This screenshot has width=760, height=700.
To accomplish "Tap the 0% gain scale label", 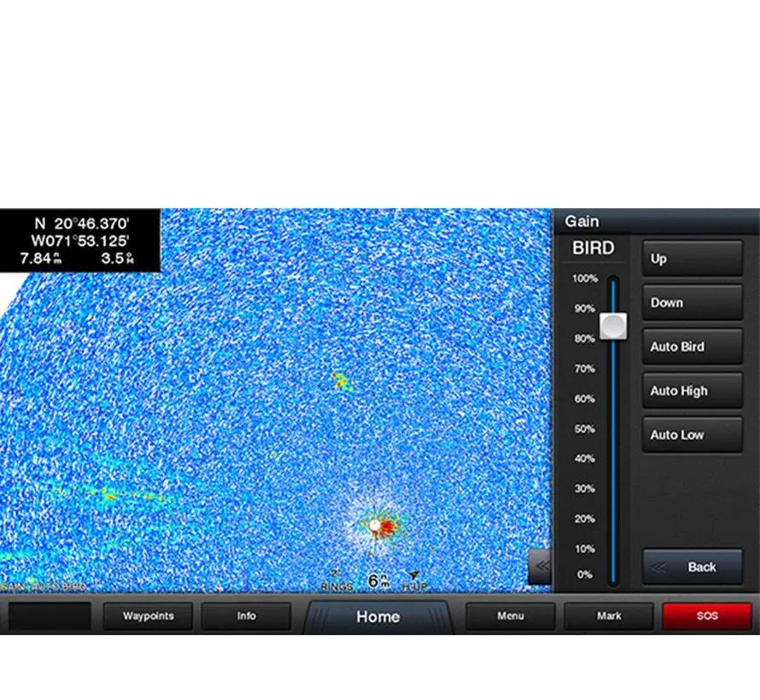I will [585, 575].
